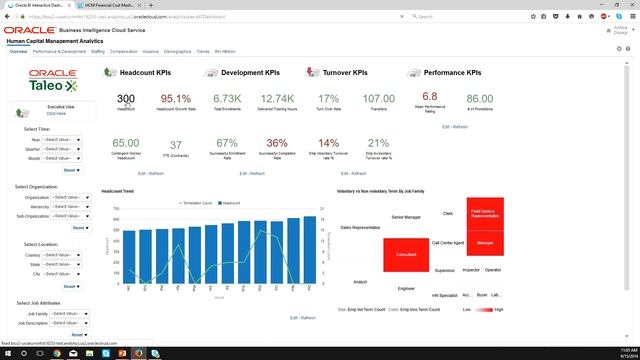
Task: Switch to the Compensation tab
Action: 124,52
